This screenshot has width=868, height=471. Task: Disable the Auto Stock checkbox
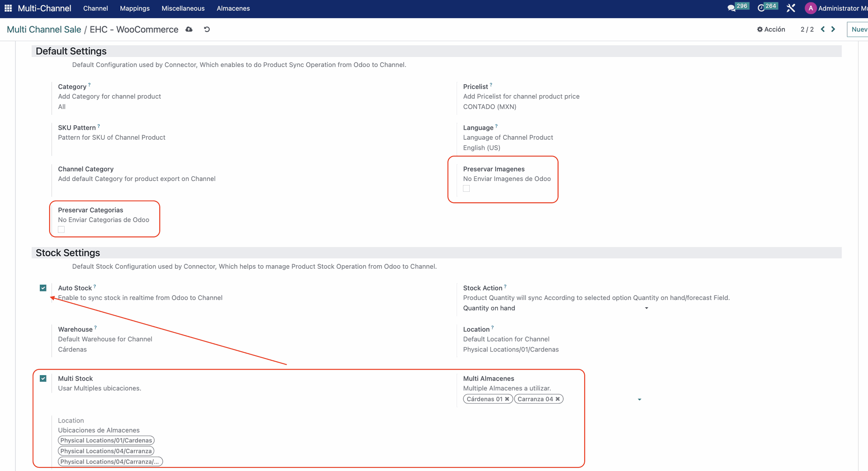coord(43,288)
